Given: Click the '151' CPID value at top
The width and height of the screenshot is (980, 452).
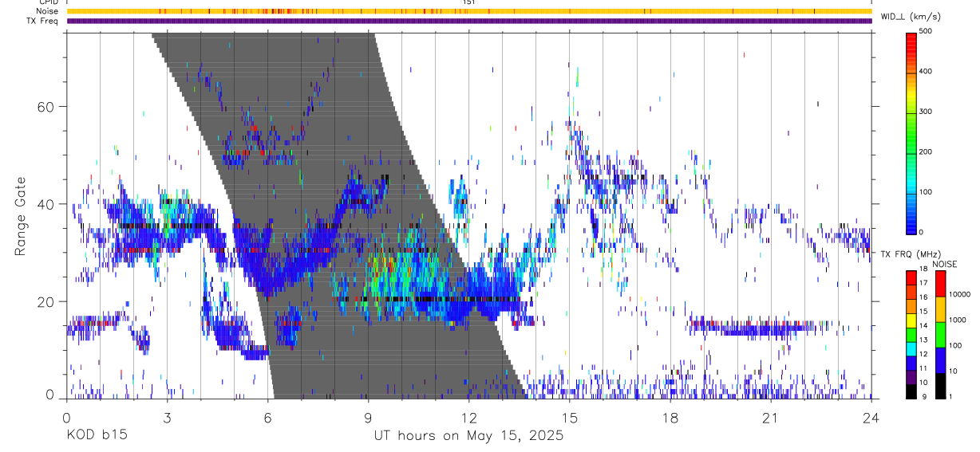Looking at the screenshot, I should click(x=469, y=2).
